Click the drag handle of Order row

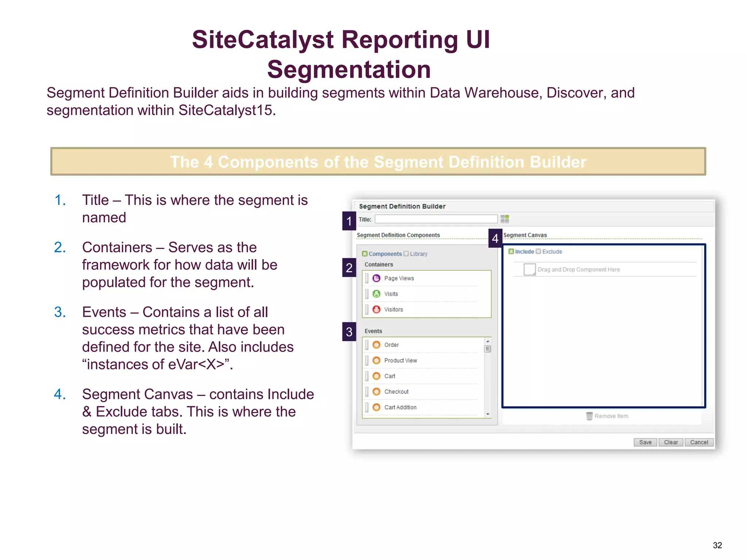coord(367,345)
